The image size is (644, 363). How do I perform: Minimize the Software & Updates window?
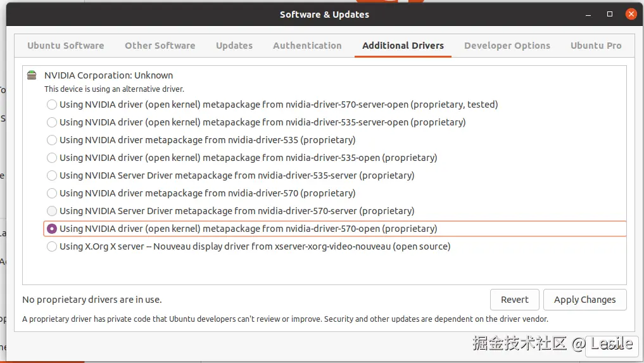[x=588, y=15]
